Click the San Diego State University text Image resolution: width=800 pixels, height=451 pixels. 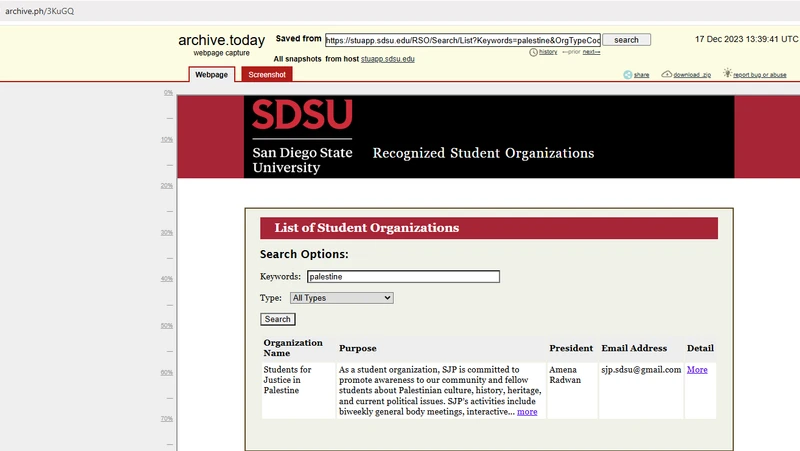click(302, 160)
